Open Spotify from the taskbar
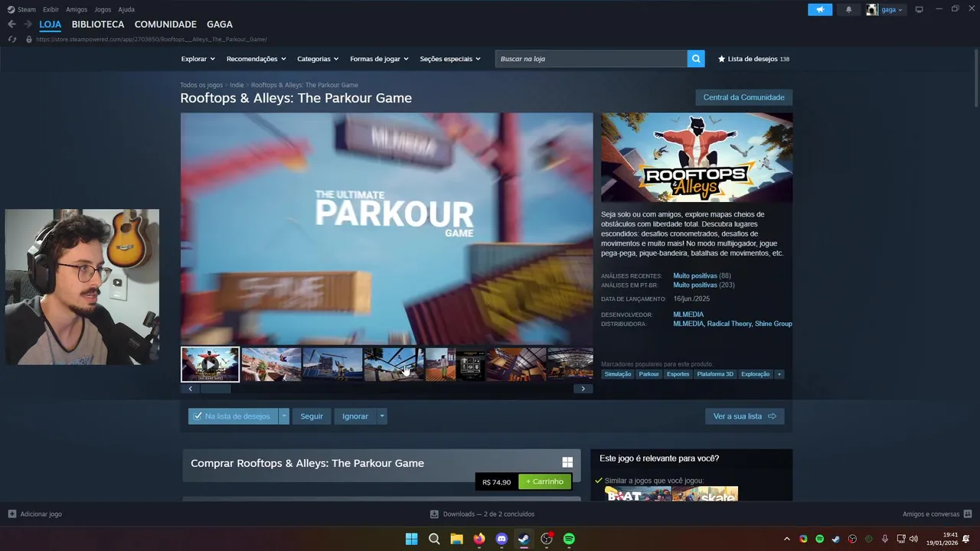Screen dimensions: 980x551 (569, 539)
